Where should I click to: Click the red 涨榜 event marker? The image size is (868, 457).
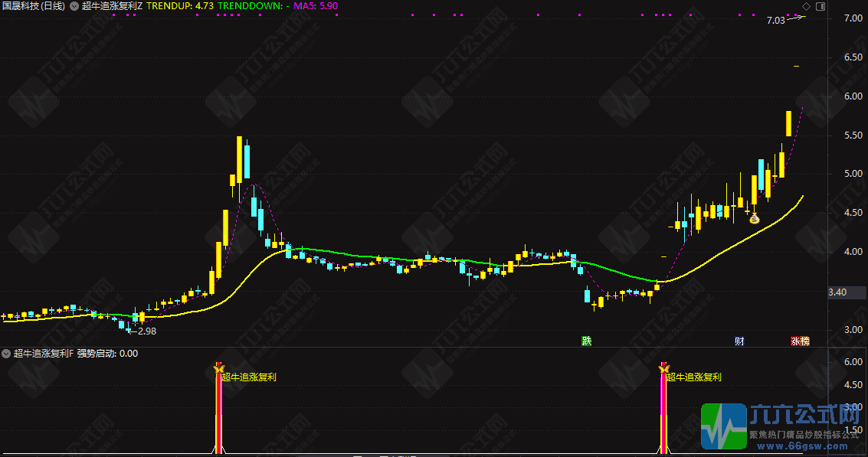800,341
